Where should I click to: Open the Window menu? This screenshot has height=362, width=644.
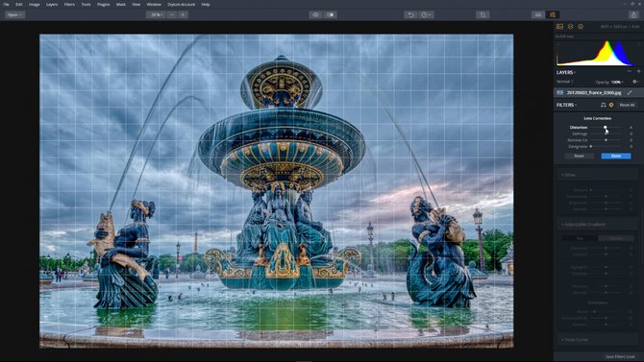(x=154, y=5)
